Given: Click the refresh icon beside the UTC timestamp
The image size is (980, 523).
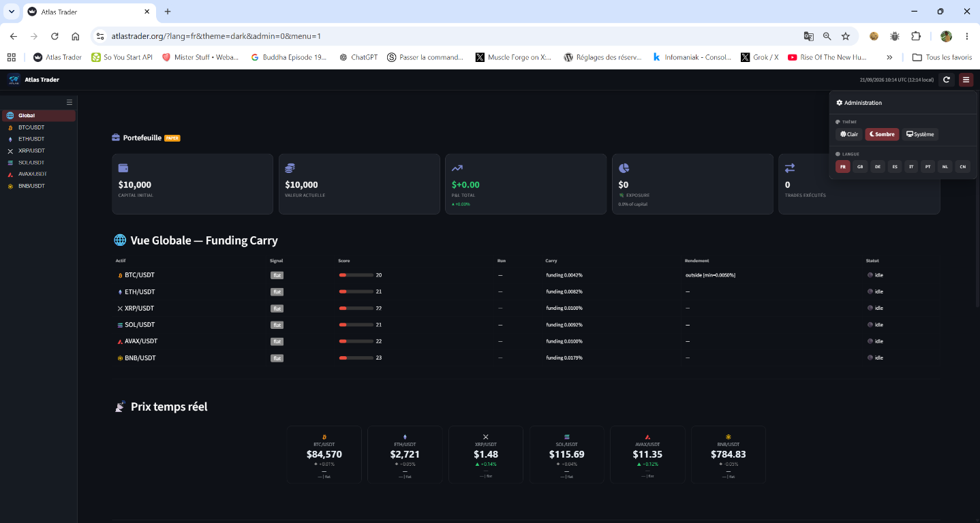Looking at the screenshot, I should 946,80.
